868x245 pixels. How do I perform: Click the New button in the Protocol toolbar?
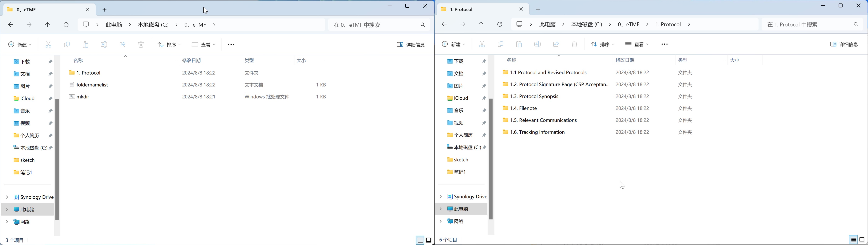click(454, 44)
